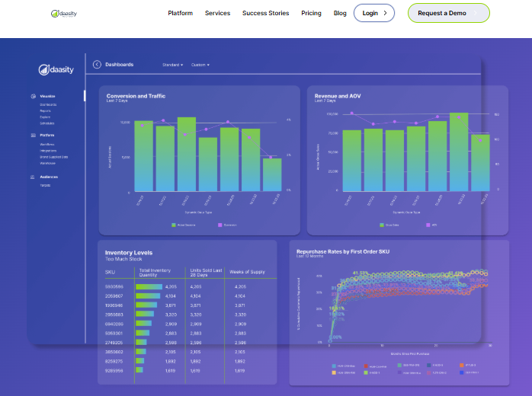
Task: Open Brand Supplied Data in the sidebar
Action: coord(54,157)
